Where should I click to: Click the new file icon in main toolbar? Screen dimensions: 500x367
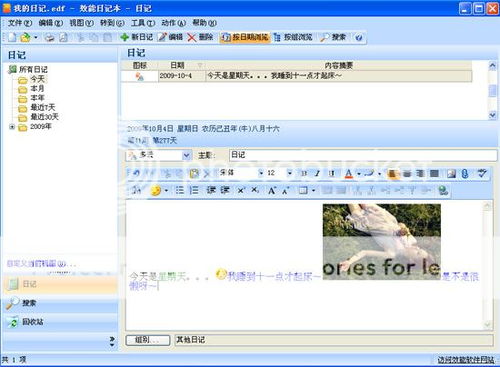pyautogui.click(x=12, y=37)
